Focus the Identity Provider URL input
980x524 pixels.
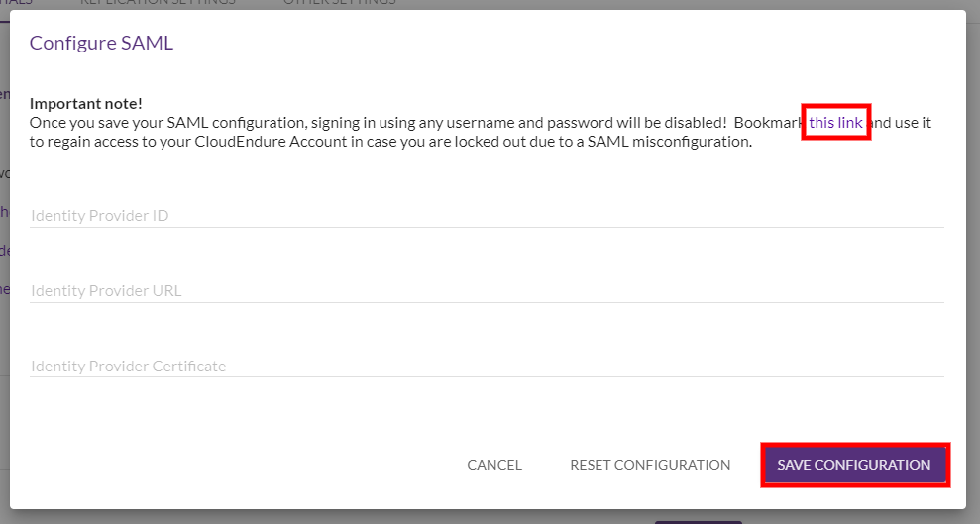[x=486, y=290]
